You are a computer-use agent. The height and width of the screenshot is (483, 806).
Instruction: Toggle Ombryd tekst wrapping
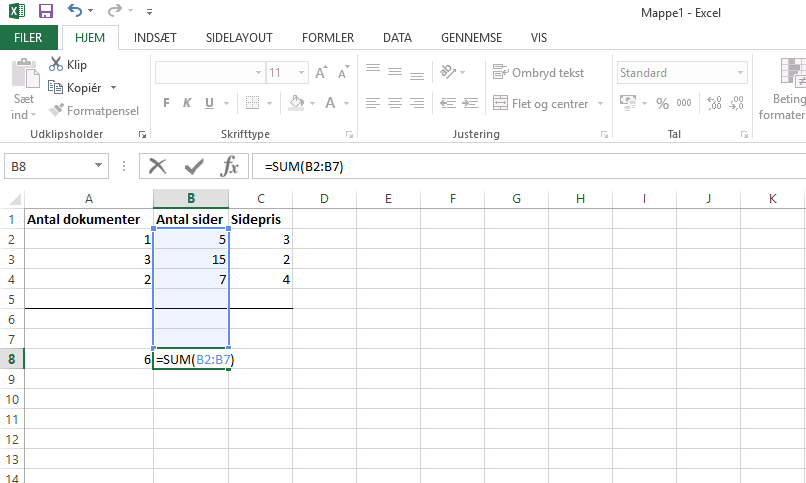[538, 72]
